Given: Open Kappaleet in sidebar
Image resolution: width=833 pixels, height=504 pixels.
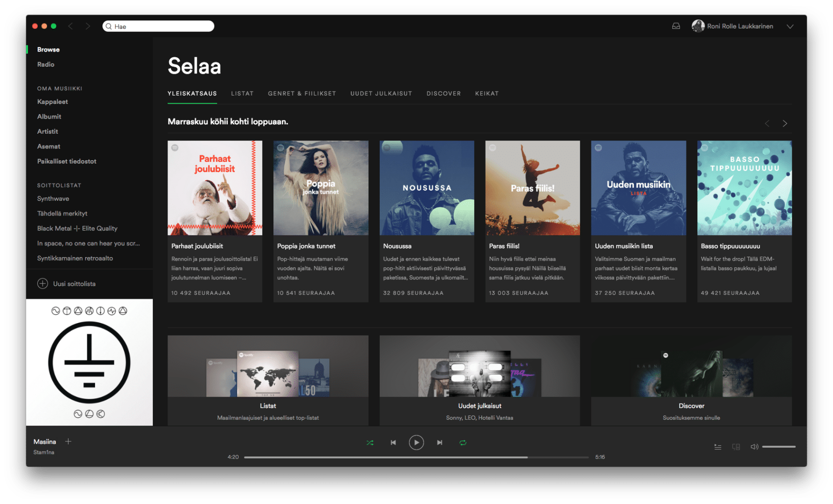Looking at the screenshot, I should 52,101.
